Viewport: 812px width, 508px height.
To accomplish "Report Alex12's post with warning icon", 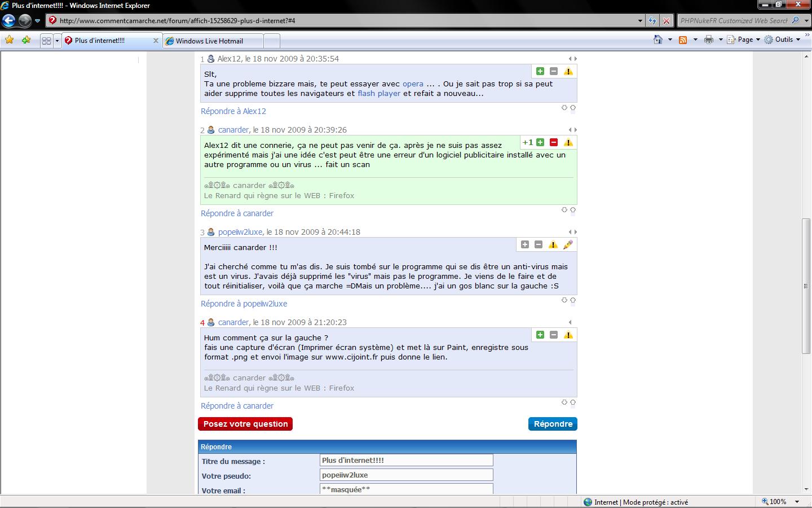I will coord(568,71).
